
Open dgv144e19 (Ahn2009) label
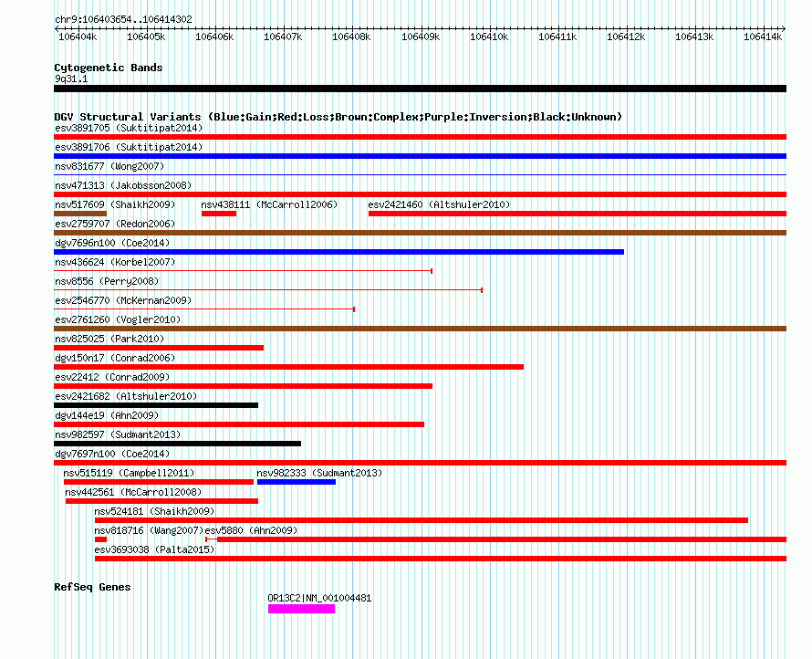pos(107,415)
